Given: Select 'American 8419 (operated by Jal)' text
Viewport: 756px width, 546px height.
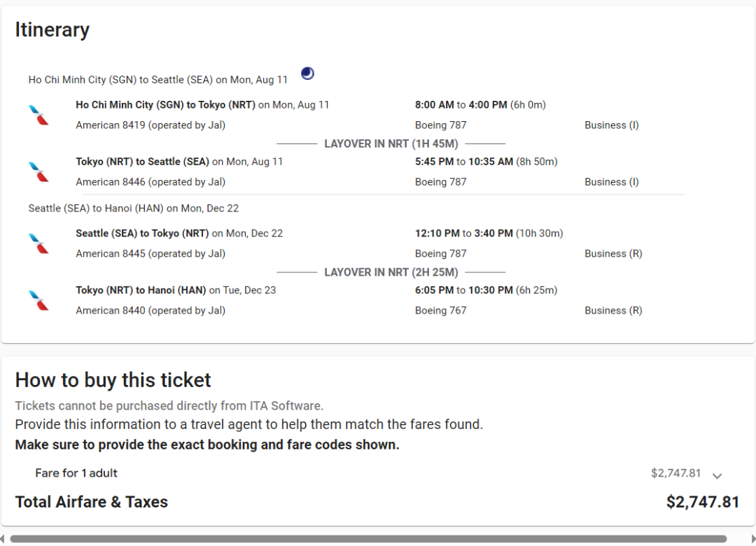Looking at the screenshot, I should [x=150, y=125].
